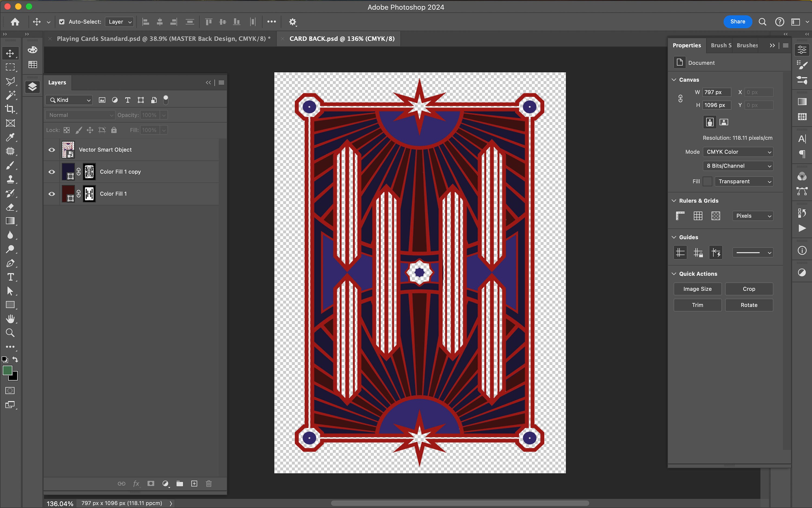
Task: Open the layer blending mode dropdown showing Normal
Action: [x=80, y=115]
